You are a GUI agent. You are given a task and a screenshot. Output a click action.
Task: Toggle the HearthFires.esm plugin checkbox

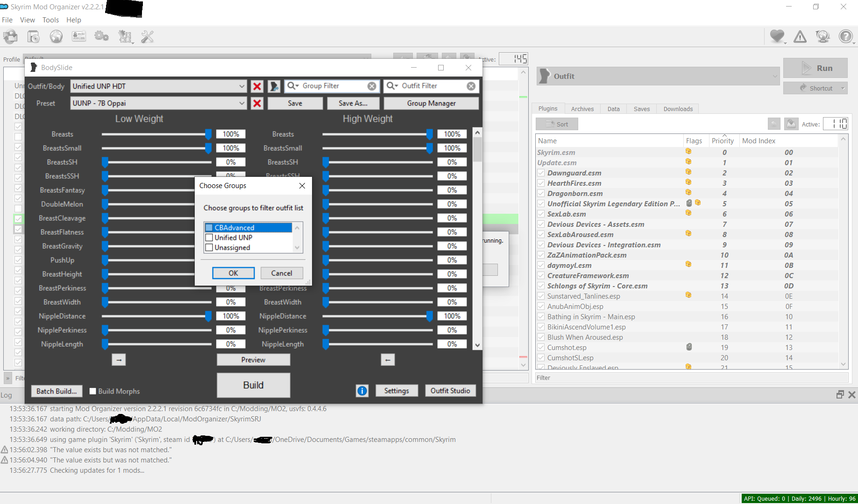541,183
